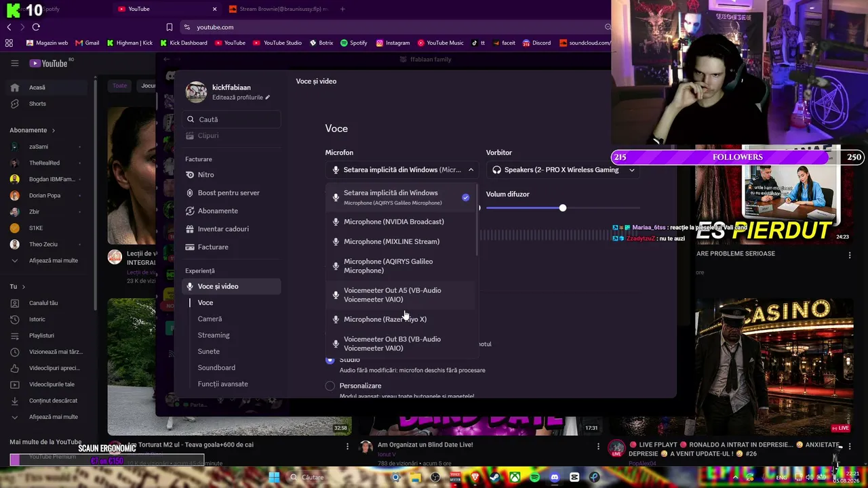
Task: Select Microphone (NVIDIA Broadcast) option
Action: point(401,222)
